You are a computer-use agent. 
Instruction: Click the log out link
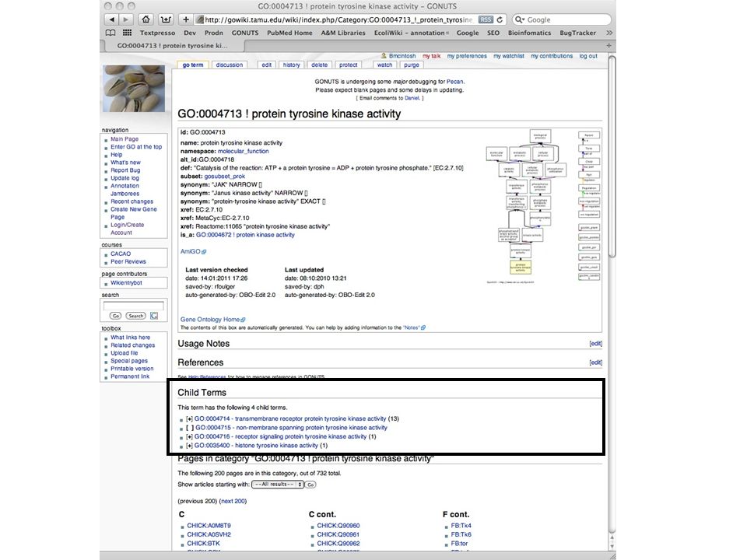point(588,56)
